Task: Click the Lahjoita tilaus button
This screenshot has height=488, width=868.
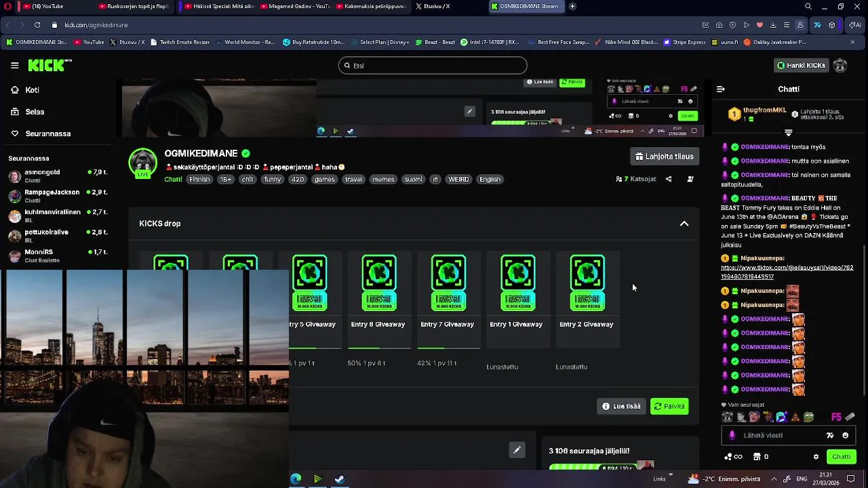Action: [x=665, y=157]
